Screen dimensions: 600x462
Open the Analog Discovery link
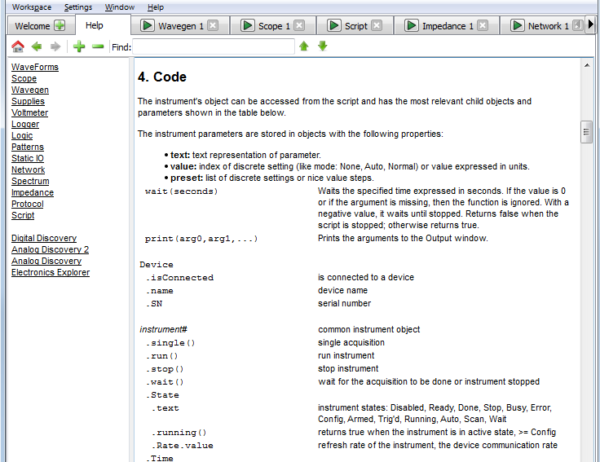click(46, 261)
